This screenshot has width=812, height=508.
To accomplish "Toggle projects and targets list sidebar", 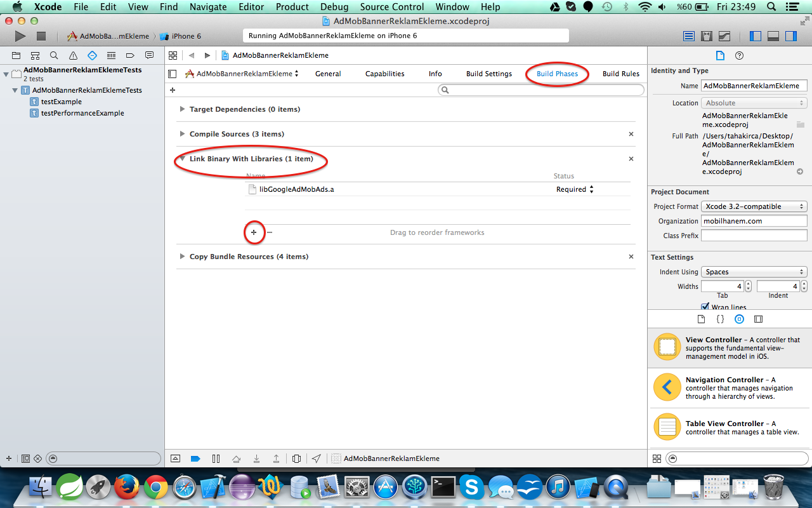I will pyautogui.click(x=173, y=74).
